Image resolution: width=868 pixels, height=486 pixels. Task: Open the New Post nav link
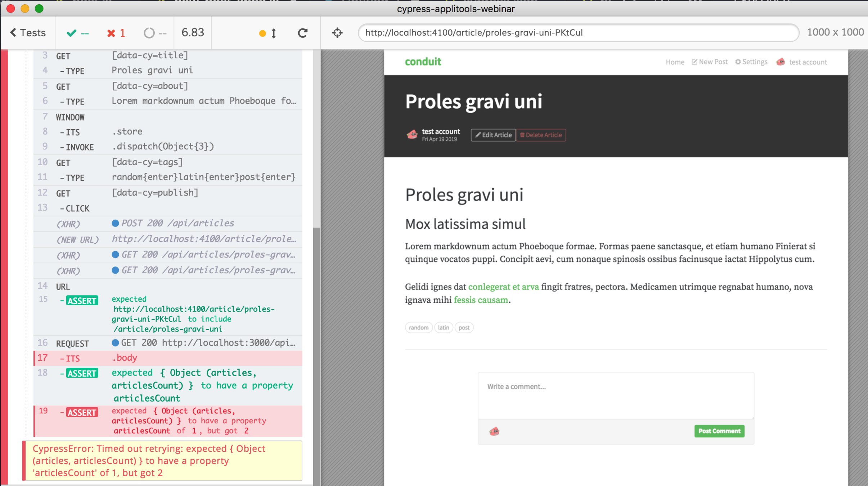(710, 62)
